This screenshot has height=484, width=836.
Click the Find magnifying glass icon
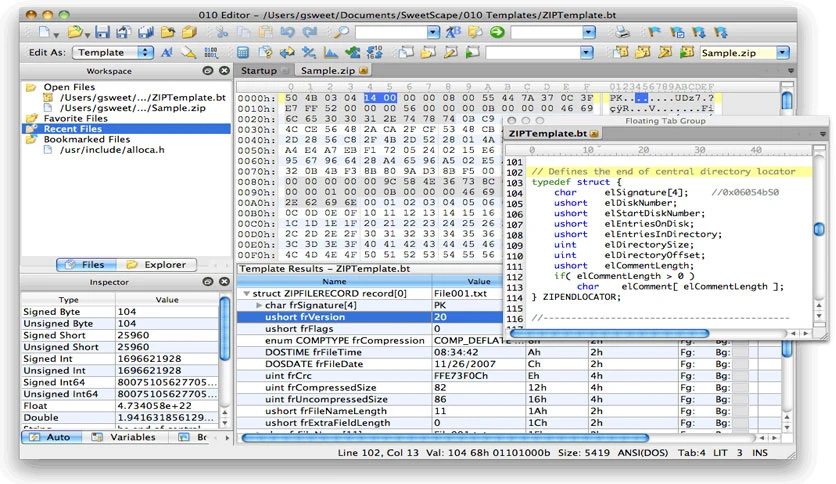coord(341,33)
